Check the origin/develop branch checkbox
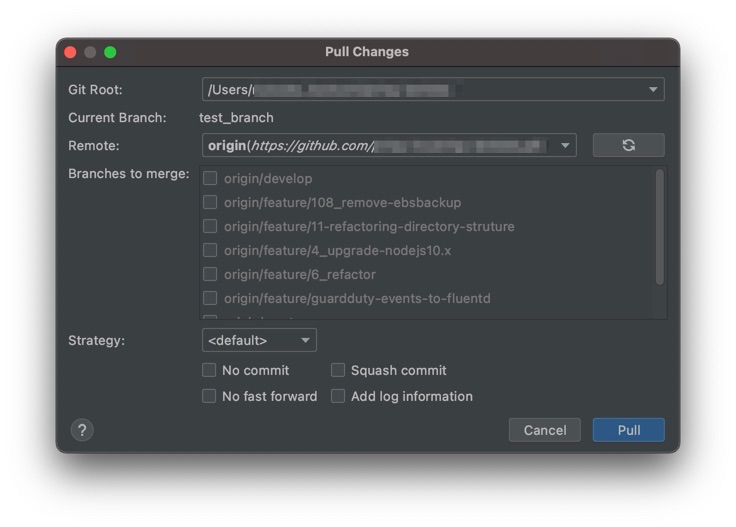The image size is (736, 527). 210,179
